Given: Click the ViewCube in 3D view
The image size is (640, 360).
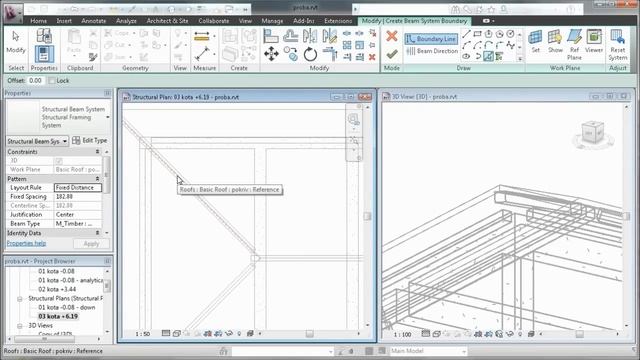Looking at the screenshot, I should click(593, 133).
